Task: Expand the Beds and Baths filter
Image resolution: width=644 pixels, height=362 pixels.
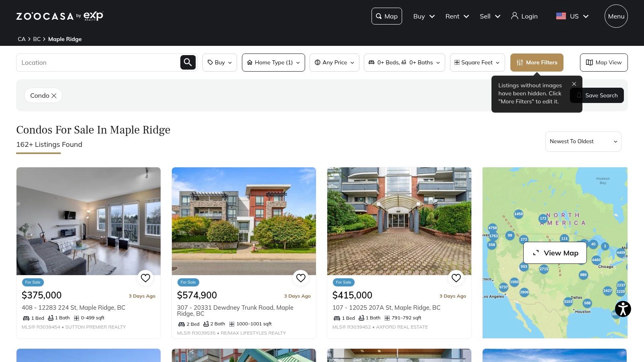Action: click(405, 63)
